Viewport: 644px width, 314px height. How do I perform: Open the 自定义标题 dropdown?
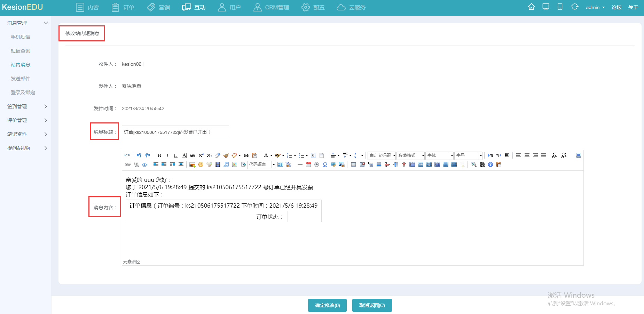[x=382, y=155]
